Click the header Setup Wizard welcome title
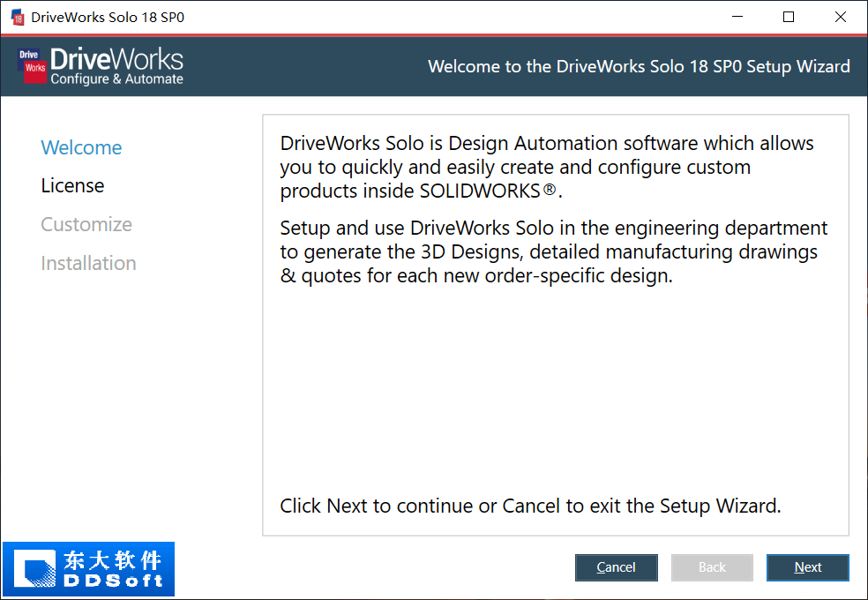The height and width of the screenshot is (600, 868). point(639,66)
